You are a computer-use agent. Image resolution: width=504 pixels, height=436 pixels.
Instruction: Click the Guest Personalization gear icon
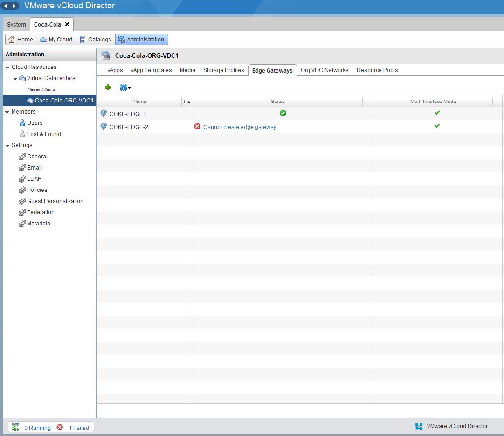click(22, 201)
